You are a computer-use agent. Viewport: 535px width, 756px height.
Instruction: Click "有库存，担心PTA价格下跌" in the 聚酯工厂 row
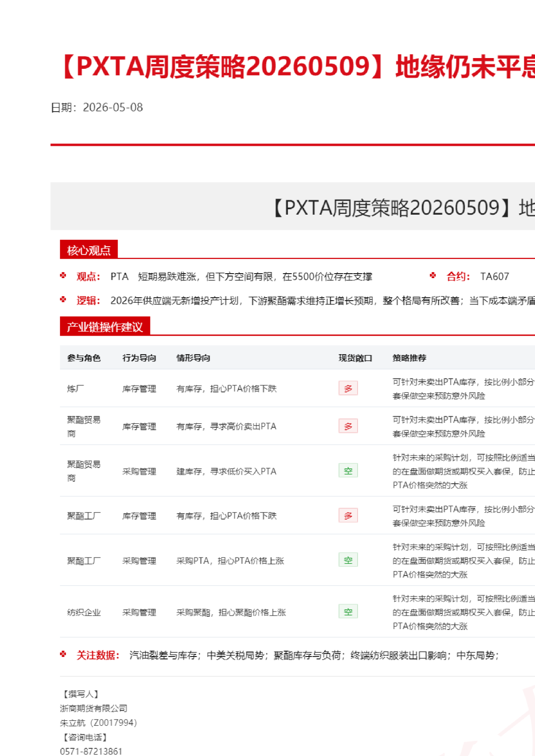[227, 516]
